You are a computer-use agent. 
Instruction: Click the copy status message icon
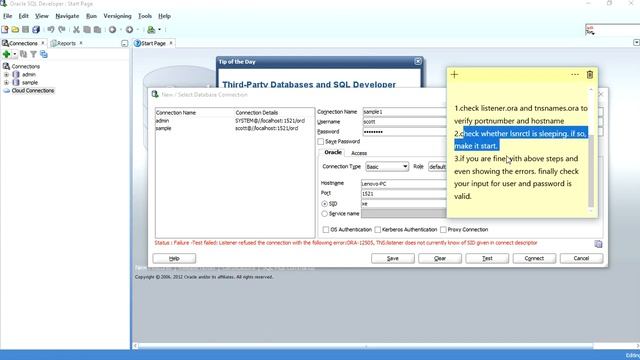(598, 244)
